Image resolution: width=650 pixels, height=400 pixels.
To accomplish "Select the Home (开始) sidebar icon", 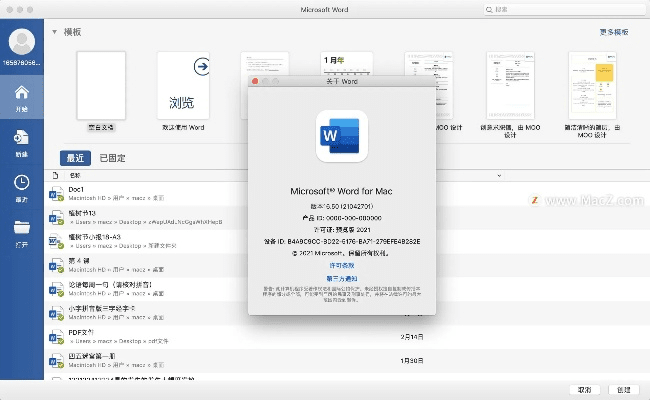I will [x=22, y=92].
